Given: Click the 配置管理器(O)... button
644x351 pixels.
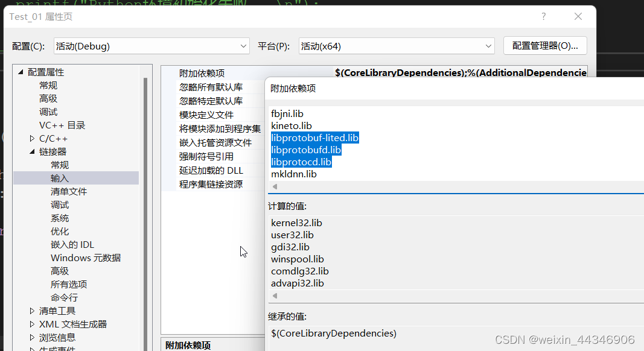Looking at the screenshot, I should [544, 45].
